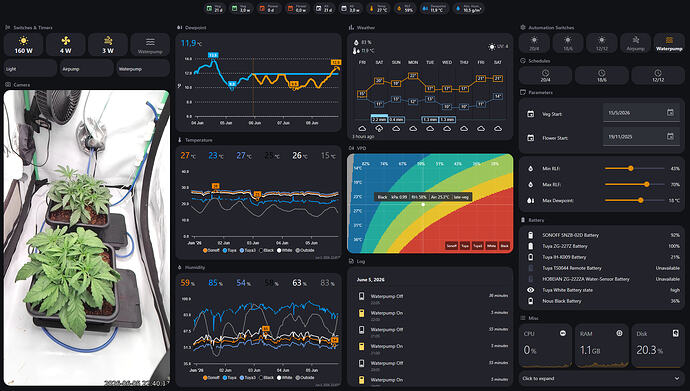Open the Waterpump timer button
690x391 pixels.
(143, 69)
